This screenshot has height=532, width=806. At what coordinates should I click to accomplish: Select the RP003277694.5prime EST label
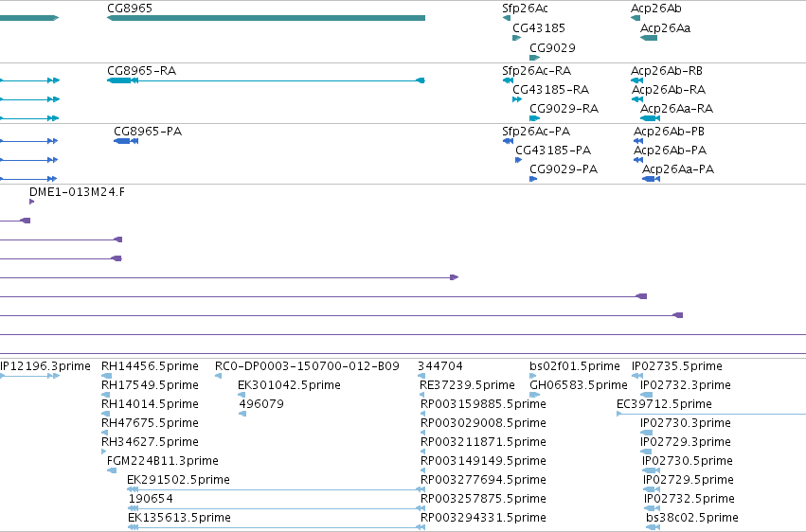(483, 480)
